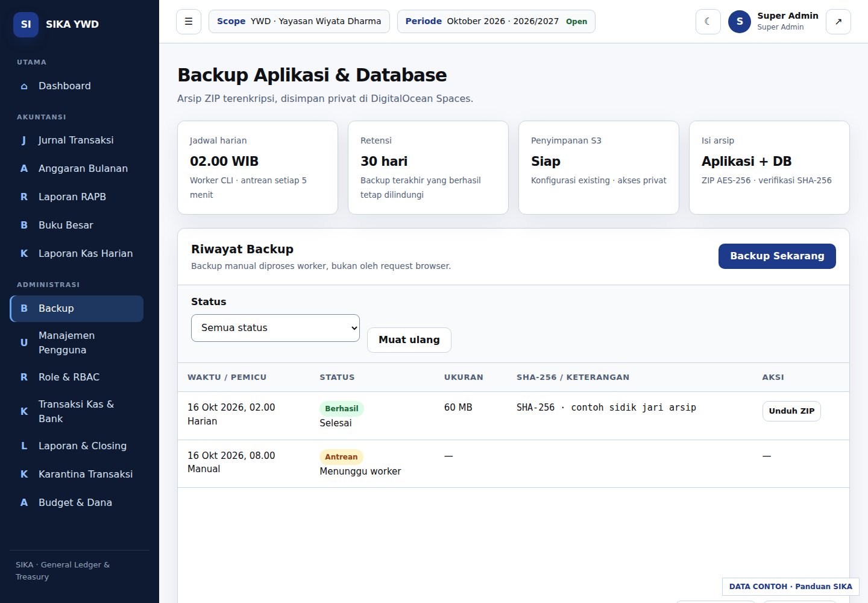This screenshot has width=868, height=603.
Task: Open Karantina Transaksi
Action: tap(77, 475)
